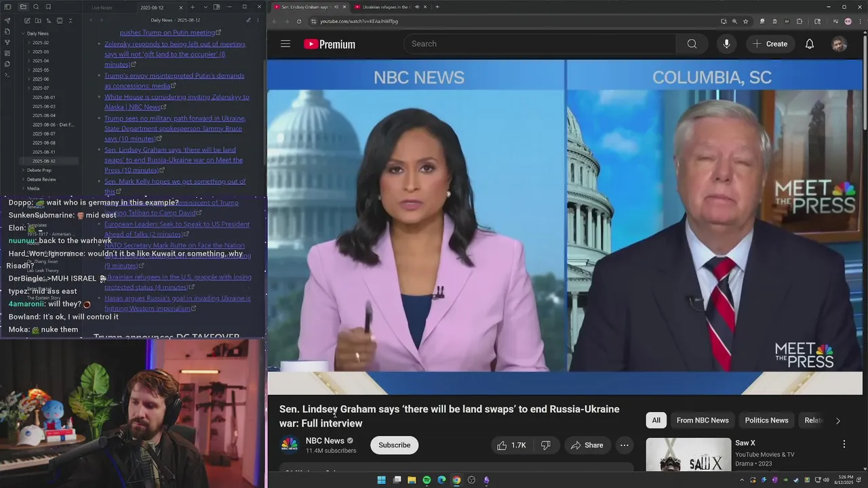Image resolution: width=868 pixels, height=488 pixels.
Task: Open Windows Start button on taskbar
Action: point(381,480)
